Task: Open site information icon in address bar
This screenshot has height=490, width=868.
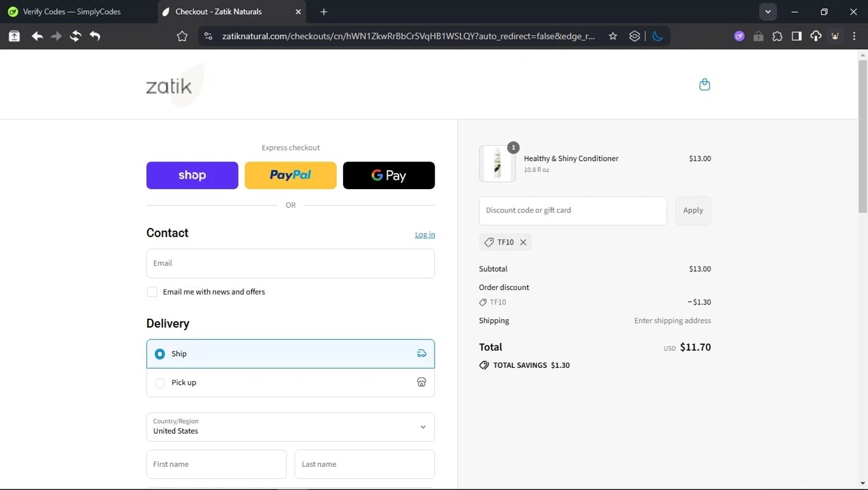Action: [208, 36]
